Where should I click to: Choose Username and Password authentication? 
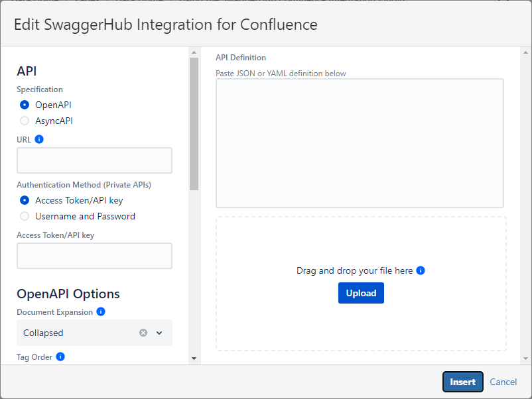pos(25,216)
